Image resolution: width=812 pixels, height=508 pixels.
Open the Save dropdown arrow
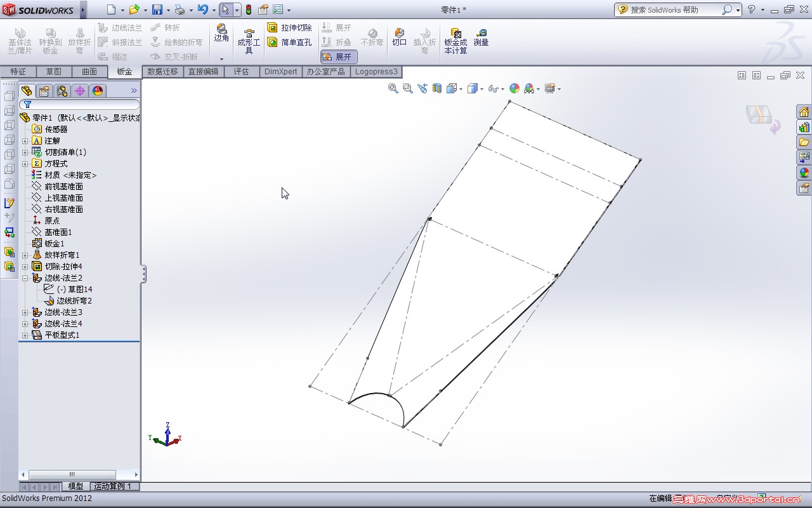pos(167,10)
